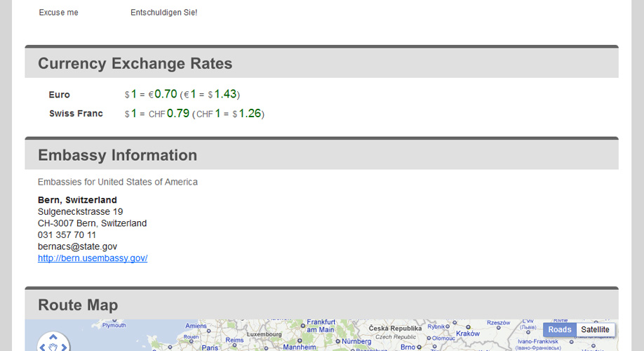Screen dimensions: 644x351
Task: Click Amiens on the map
Action: [196, 326]
